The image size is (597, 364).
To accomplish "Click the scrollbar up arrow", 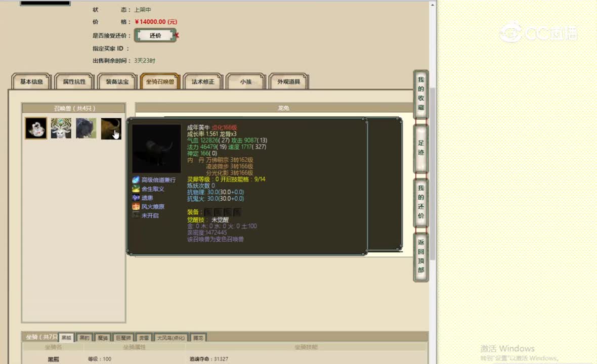I will (x=433, y=5).
